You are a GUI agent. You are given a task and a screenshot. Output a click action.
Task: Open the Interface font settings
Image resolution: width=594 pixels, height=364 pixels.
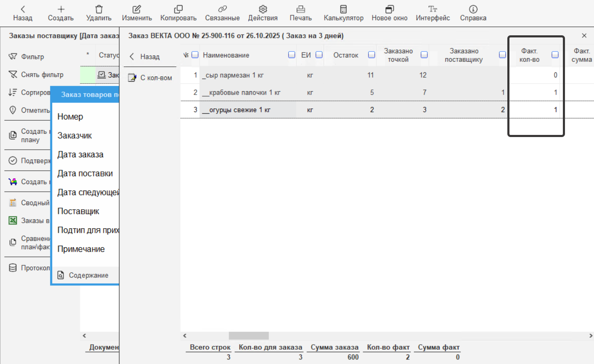[x=432, y=9]
